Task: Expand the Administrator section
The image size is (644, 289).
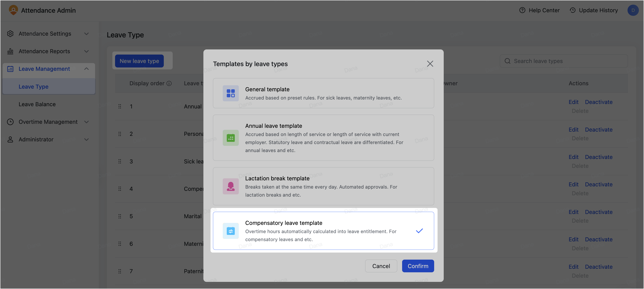Action: pos(87,139)
